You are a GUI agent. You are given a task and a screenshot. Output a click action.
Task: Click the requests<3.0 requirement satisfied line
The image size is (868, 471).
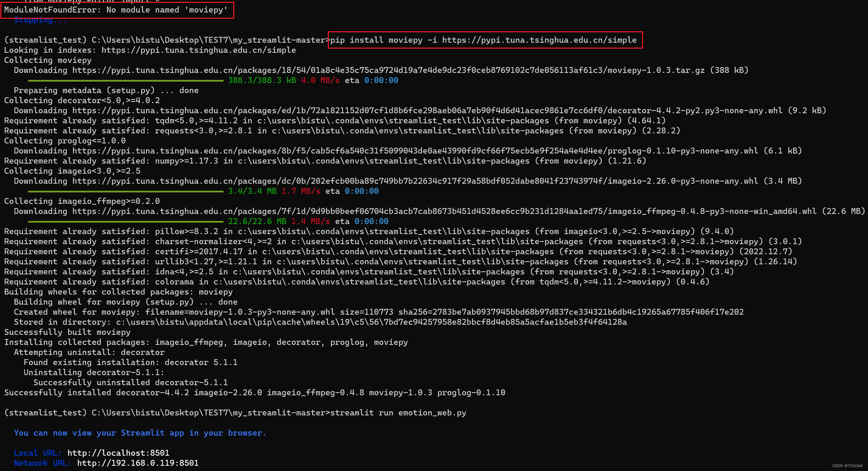342,131
